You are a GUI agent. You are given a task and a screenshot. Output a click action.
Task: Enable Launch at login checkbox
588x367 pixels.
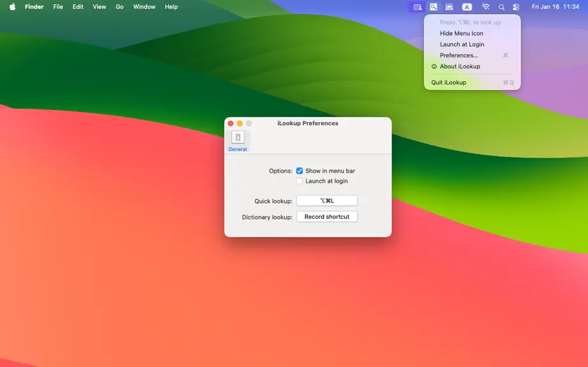coord(299,181)
